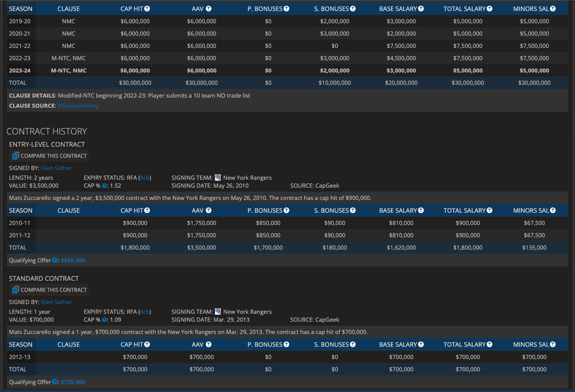The image size is (575, 392).
Task: Open Glen Sather link in standard contract
Action: click(x=56, y=302)
